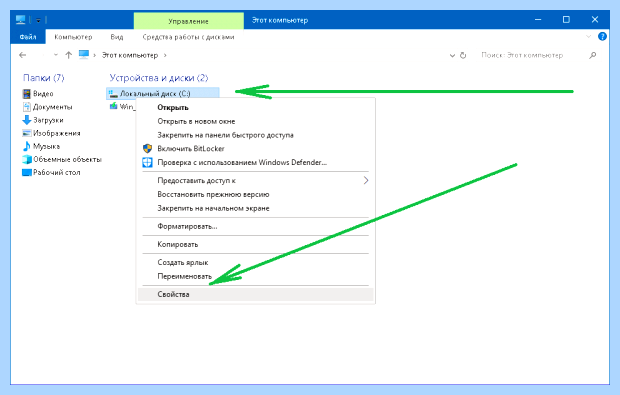The image size is (620, 395).
Task: Click the Music note icon
Action: pyautogui.click(x=26, y=146)
